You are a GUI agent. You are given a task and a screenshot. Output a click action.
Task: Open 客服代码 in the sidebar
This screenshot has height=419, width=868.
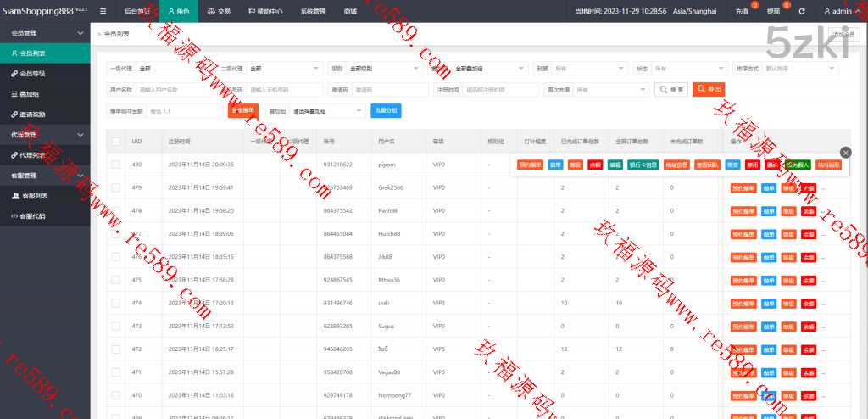coord(33,216)
